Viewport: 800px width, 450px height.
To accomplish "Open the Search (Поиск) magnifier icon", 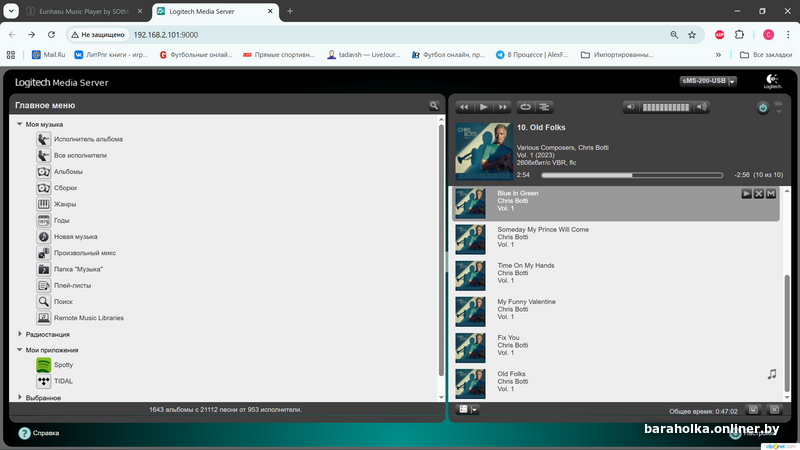I will tap(43, 302).
